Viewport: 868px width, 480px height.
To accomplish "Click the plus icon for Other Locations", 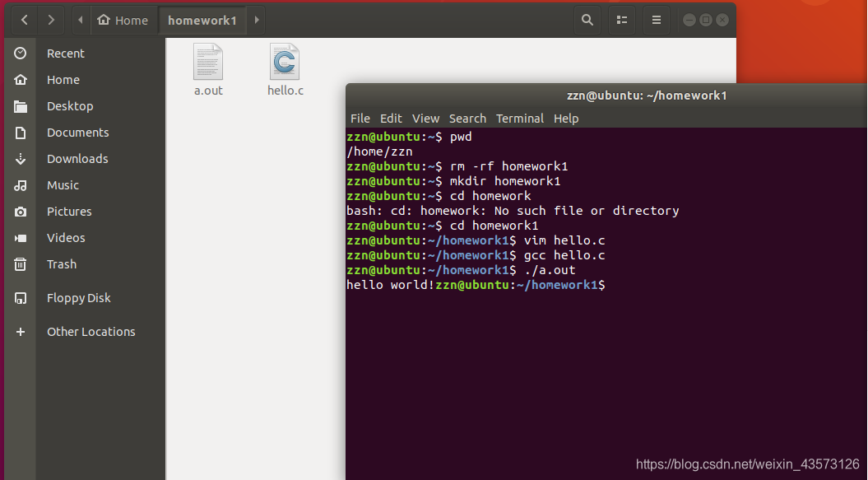I will click(21, 332).
